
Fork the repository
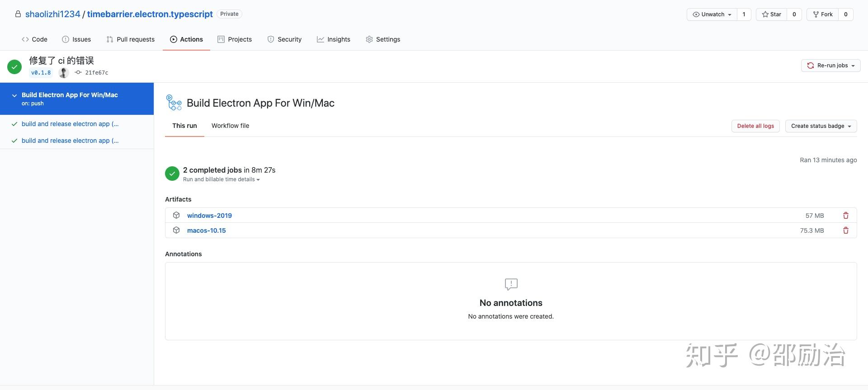tap(823, 14)
